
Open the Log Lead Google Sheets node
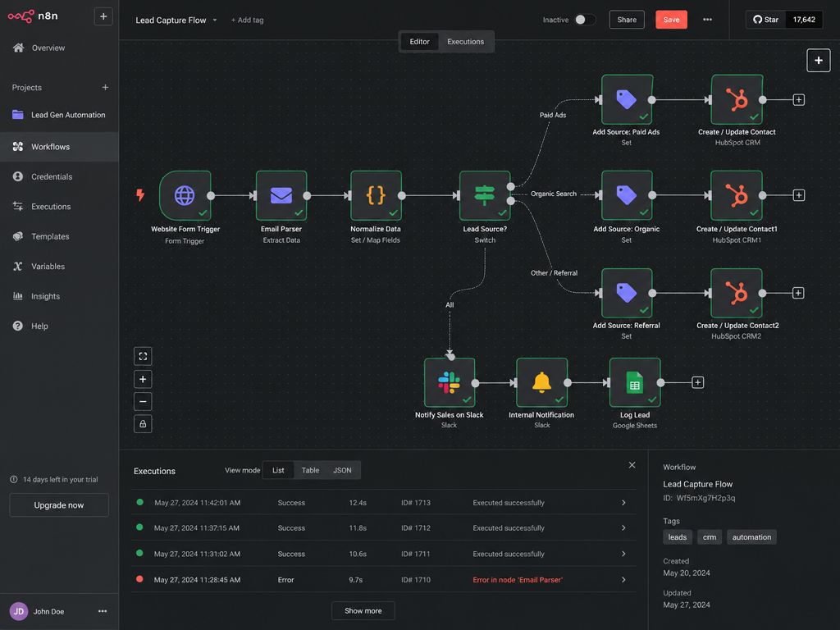635,382
